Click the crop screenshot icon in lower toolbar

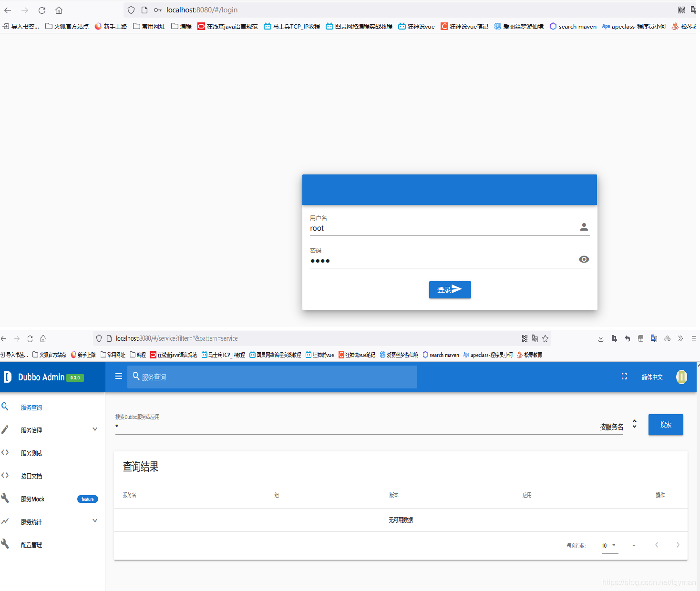[x=614, y=338]
